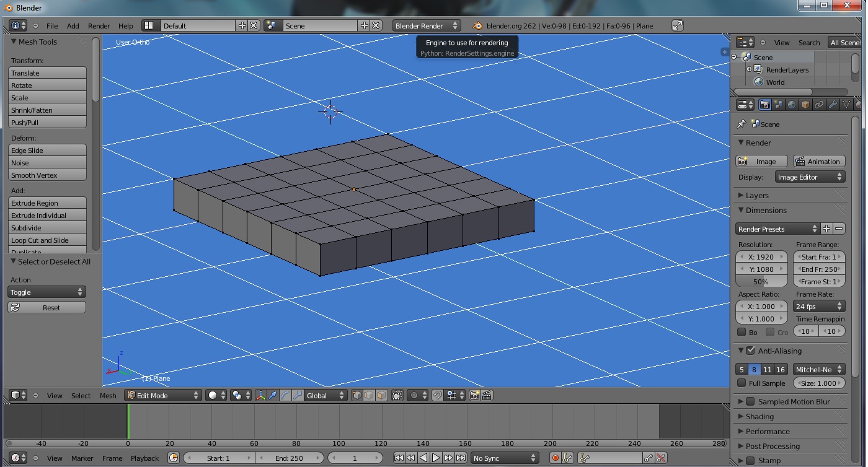Switch to face select mode icon
This screenshot has height=467, width=868.
[381, 395]
